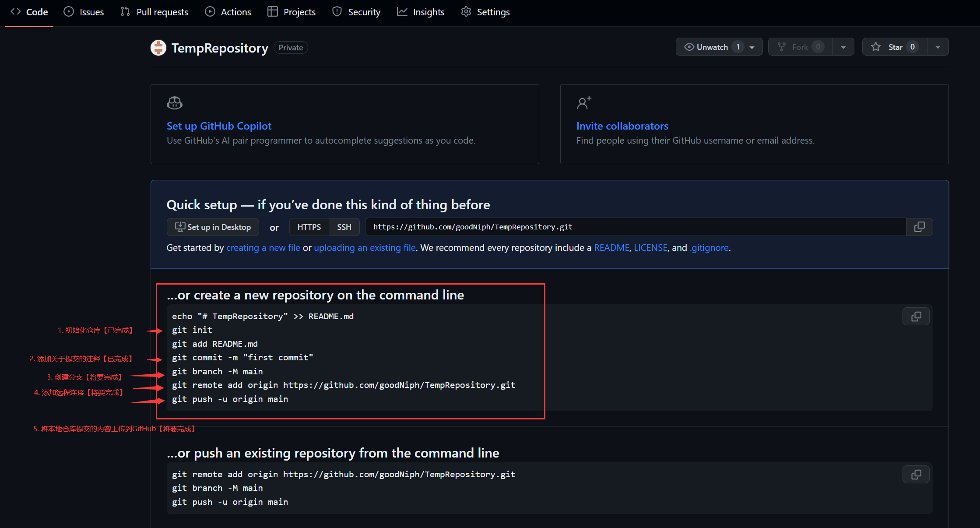Click the Unwatch button
Viewport: 980px width, 528px height.
coord(719,47)
